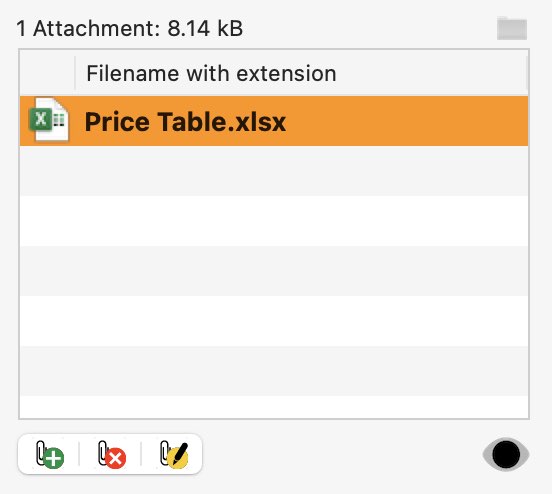Preview attachment with the eye icon
The width and height of the screenshot is (552, 494).
tap(506, 455)
